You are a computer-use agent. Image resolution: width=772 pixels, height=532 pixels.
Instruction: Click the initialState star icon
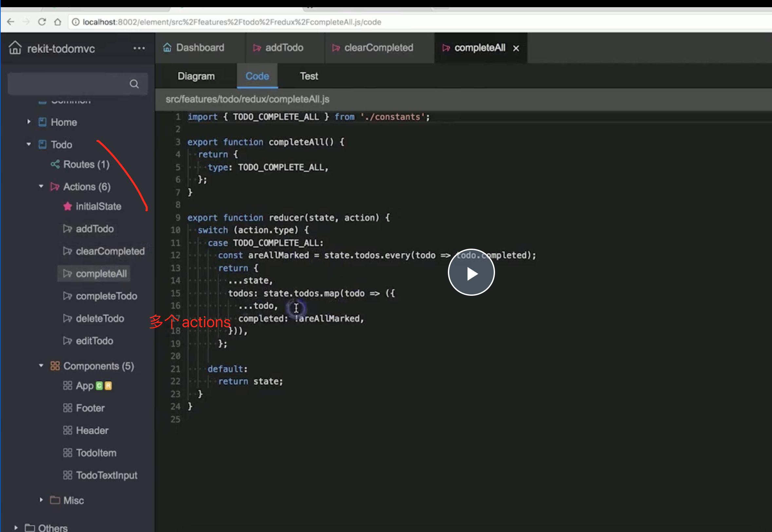tap(67, 206)
